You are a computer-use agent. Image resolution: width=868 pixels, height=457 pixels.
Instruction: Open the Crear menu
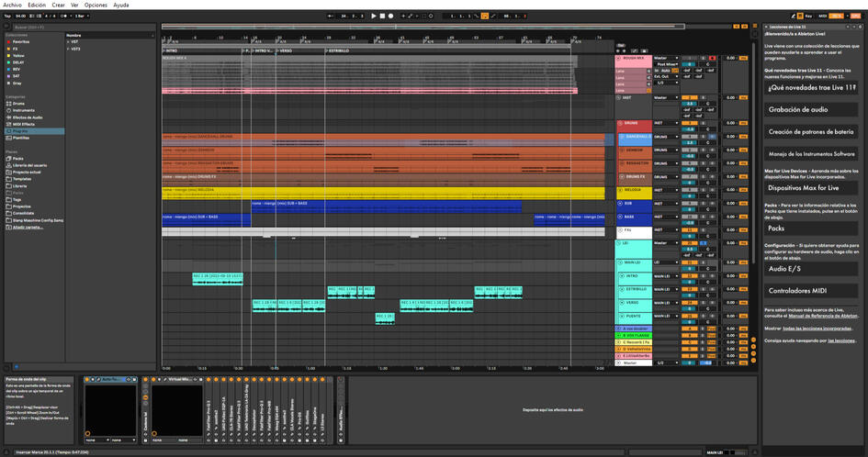58,5
